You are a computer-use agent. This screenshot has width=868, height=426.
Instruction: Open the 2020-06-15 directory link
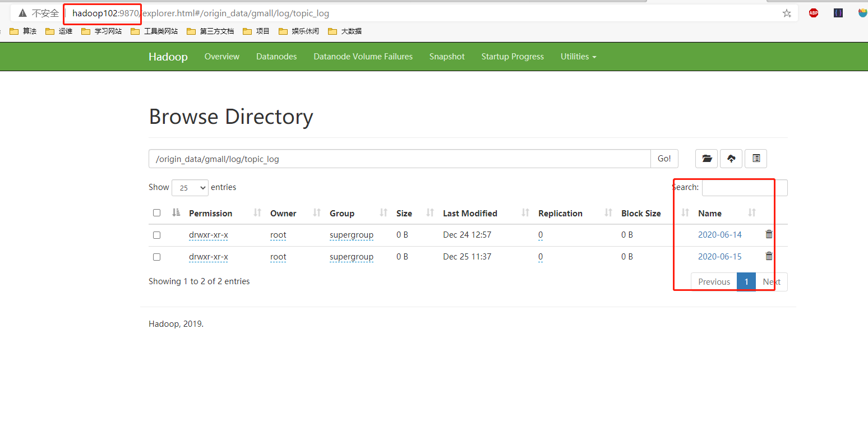click(x=720, y=256)
